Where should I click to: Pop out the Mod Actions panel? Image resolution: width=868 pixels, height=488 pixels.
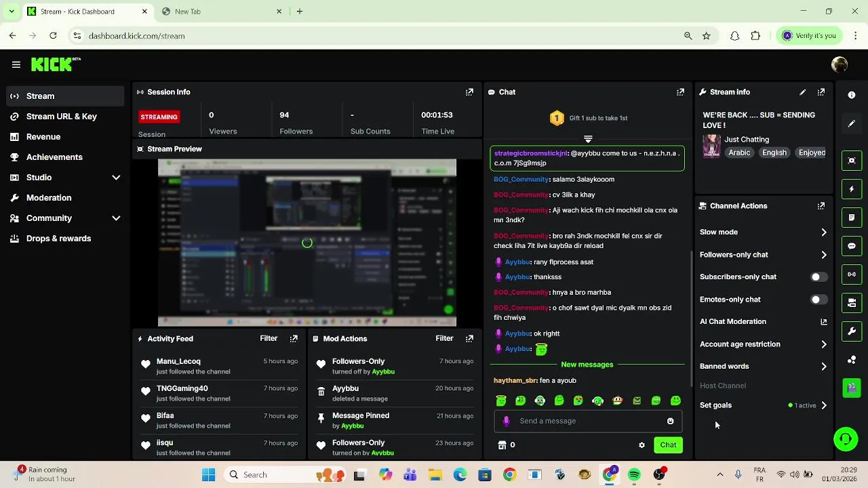point(469,338)
